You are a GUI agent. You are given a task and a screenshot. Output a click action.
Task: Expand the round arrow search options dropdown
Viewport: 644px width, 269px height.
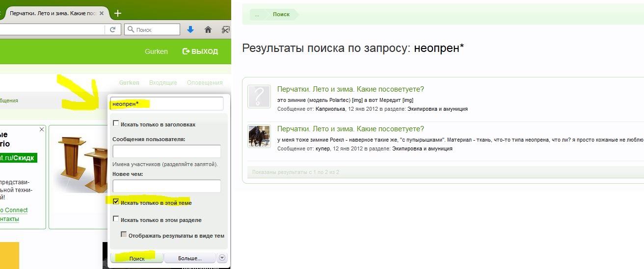coord(222,258)
